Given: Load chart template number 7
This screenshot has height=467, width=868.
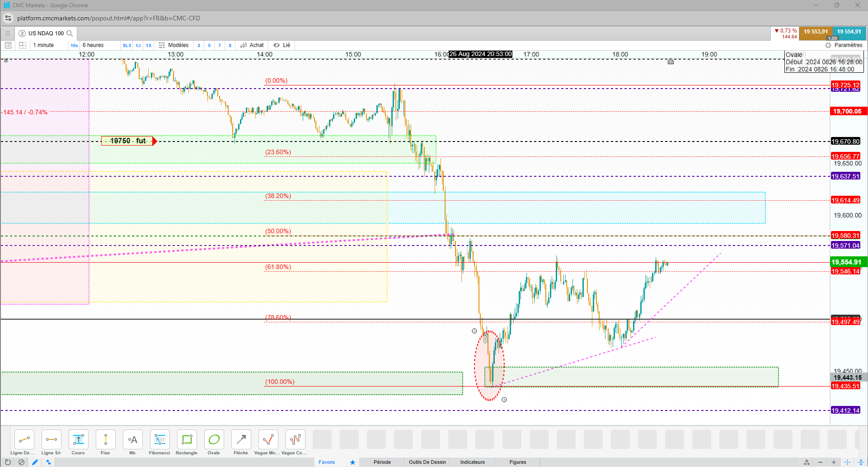Looking at the screenshot, I should pyautogui.click(x=220, y=45).
